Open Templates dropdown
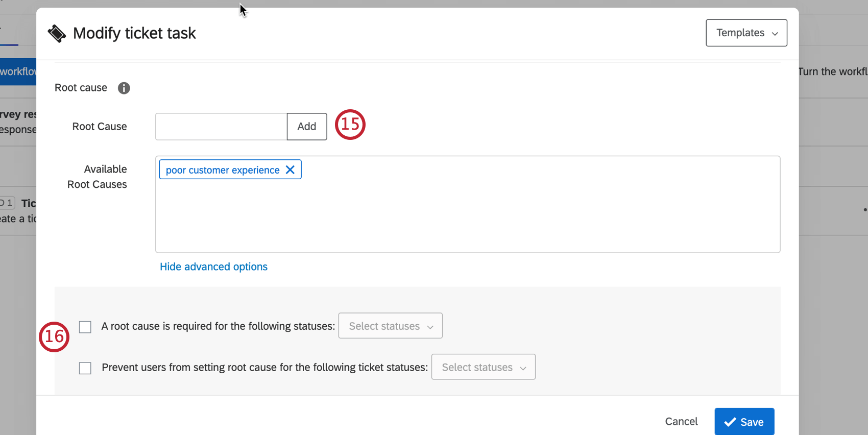 tap(746, 33)
